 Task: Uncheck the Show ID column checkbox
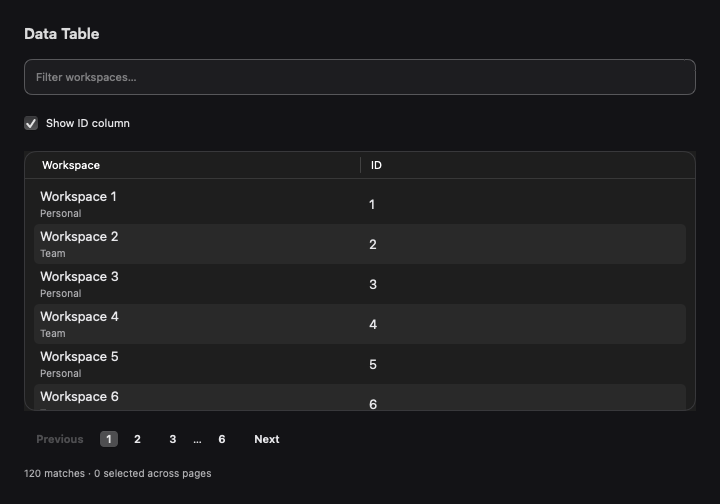pyautogui.click(x=31, y=123)
